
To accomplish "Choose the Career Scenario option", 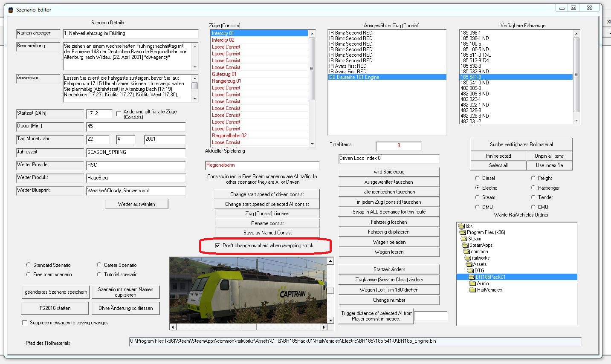I will click(99, 265).
